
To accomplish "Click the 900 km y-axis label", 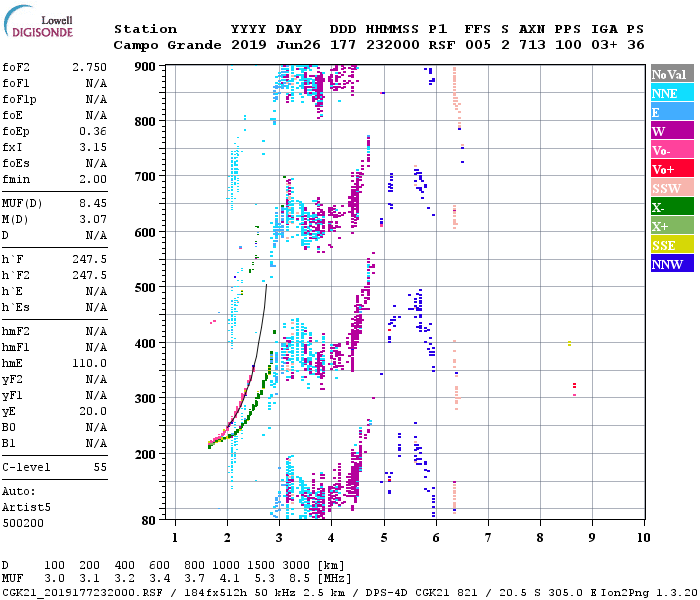I will [x=145, y=67].
